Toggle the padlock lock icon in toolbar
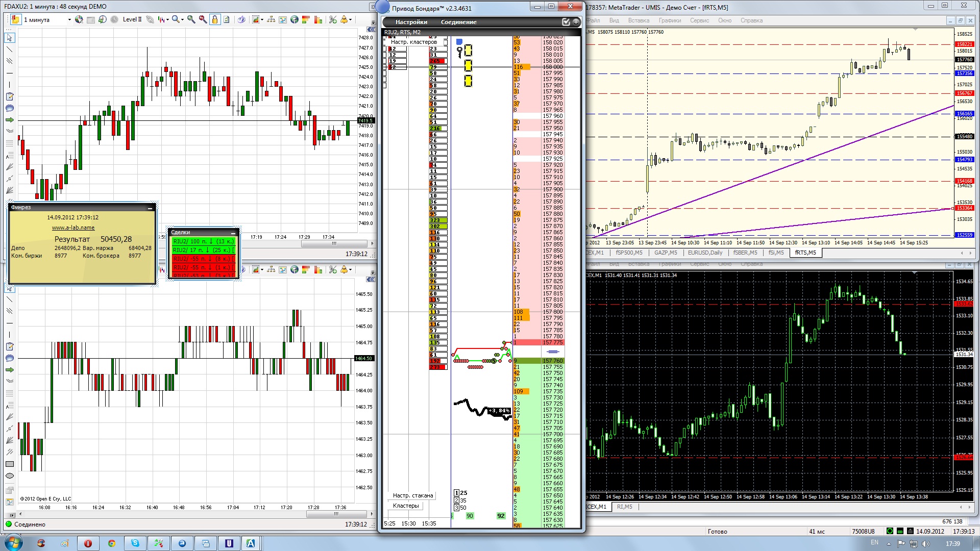This screenshot has width=980, height=551. click(215, 19)
